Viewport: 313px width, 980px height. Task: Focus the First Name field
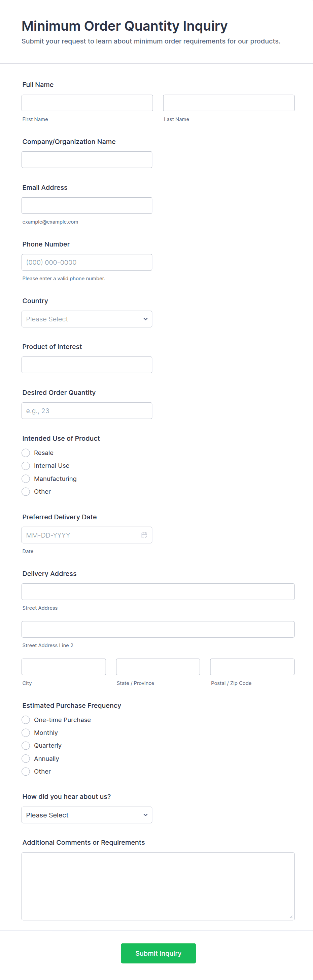point(87,103)
